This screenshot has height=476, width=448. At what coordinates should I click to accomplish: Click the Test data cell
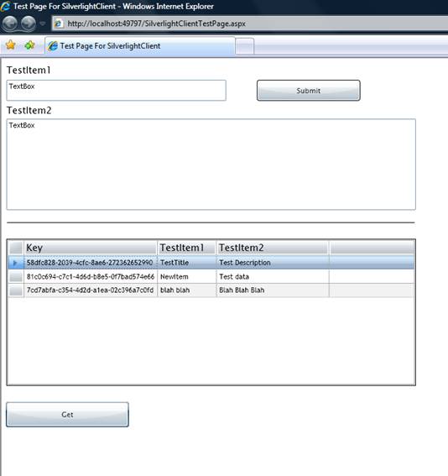point(273,276)
